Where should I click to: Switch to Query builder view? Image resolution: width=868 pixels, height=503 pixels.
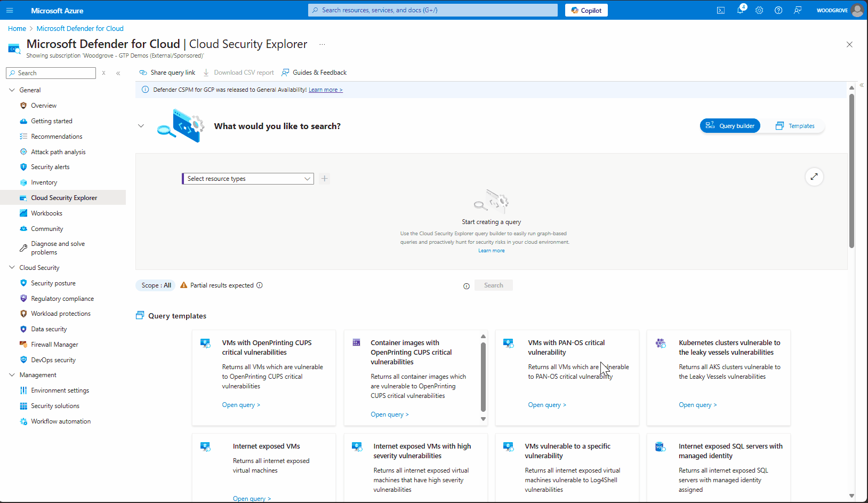[730, 126]
